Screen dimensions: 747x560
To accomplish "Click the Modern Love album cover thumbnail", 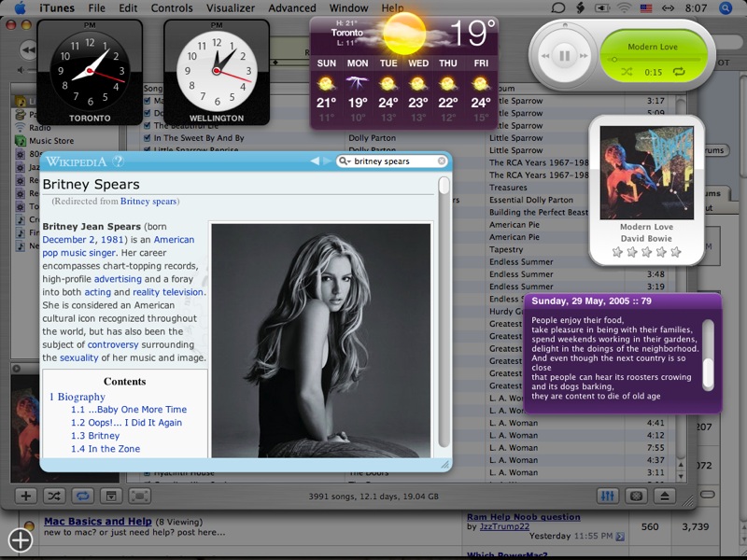I will coord(640,172).
